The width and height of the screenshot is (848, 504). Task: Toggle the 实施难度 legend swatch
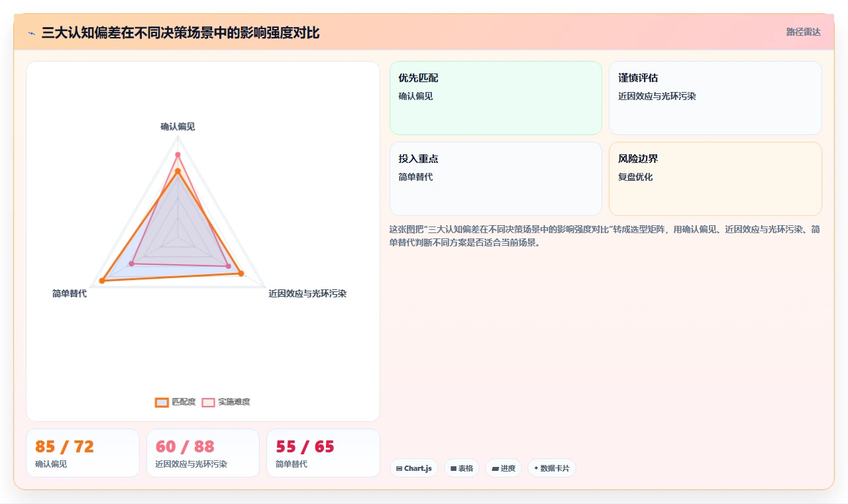coord(208,402)
